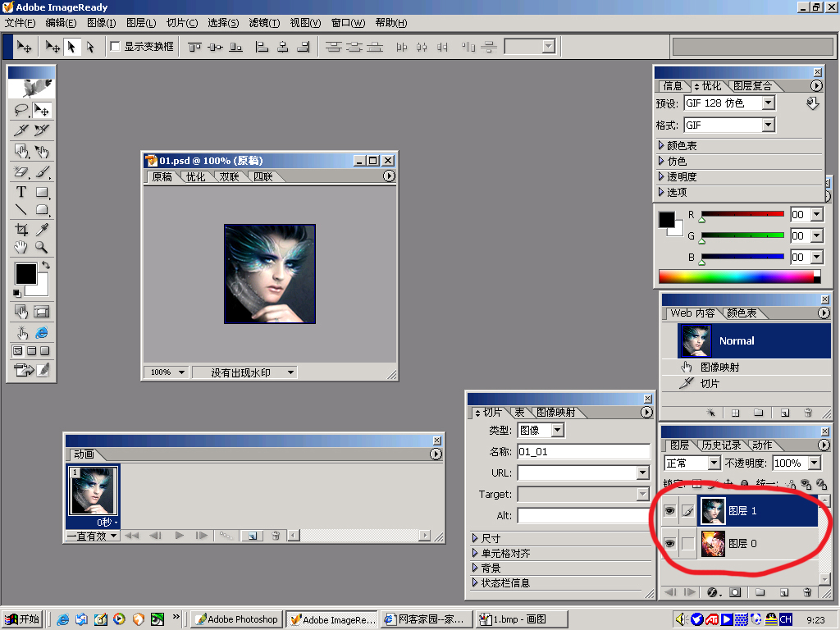The image size is (840, 630).
Task: Click Preview in Internet Explorer icon
Action: coord(42,333)
